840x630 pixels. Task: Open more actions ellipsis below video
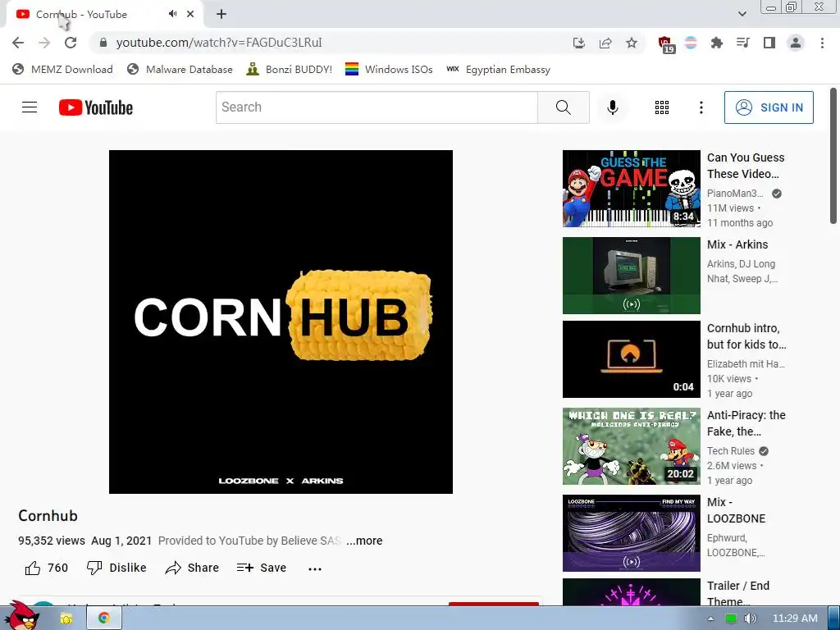(x=315, y=569)
